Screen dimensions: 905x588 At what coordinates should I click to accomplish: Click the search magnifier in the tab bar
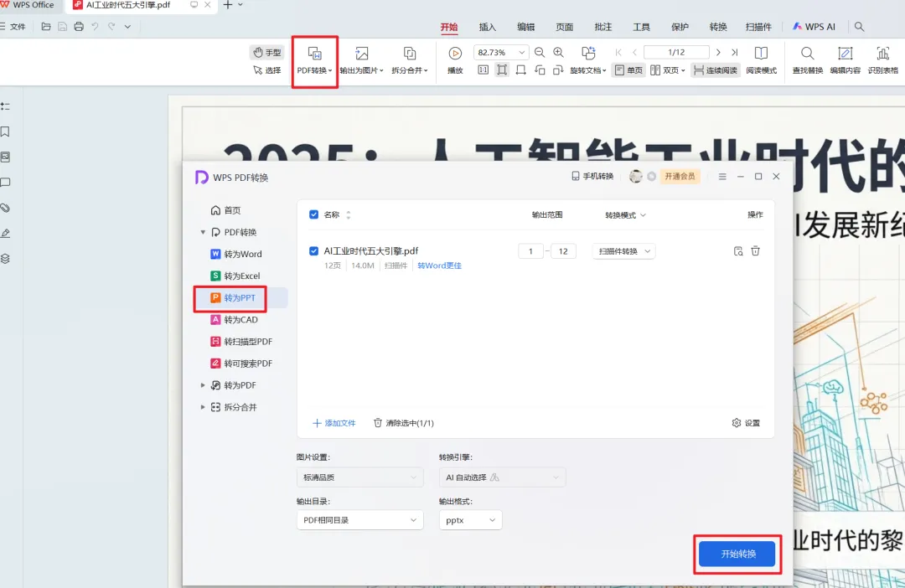tap(860, 27)
